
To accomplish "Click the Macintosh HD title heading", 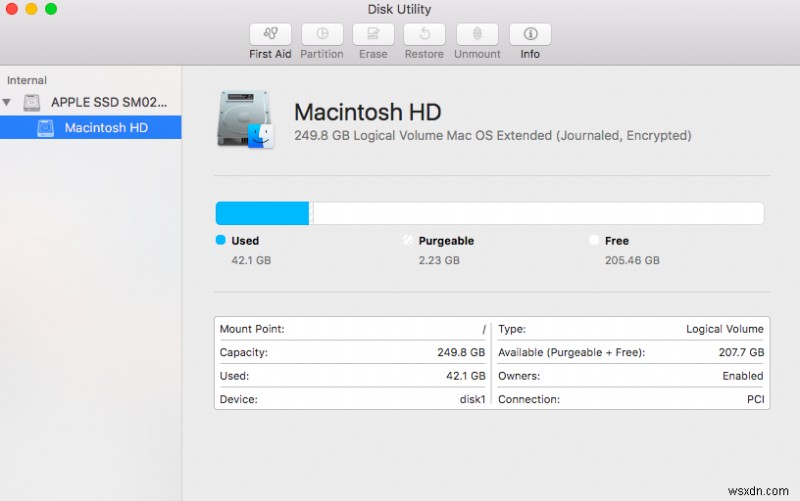I will 367,112.
